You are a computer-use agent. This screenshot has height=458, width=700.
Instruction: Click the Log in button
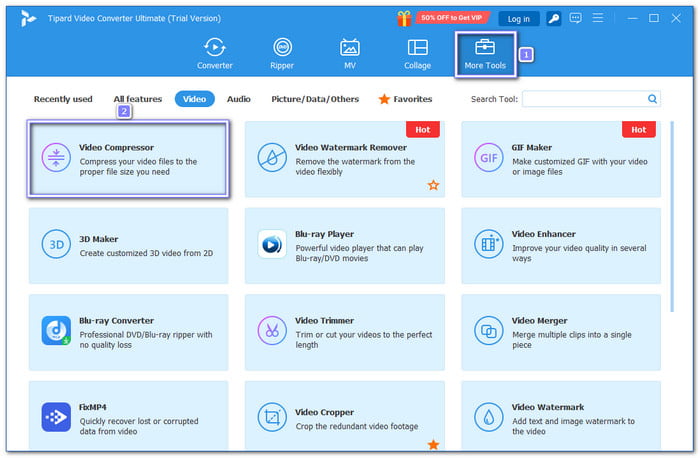pos(519,19)
